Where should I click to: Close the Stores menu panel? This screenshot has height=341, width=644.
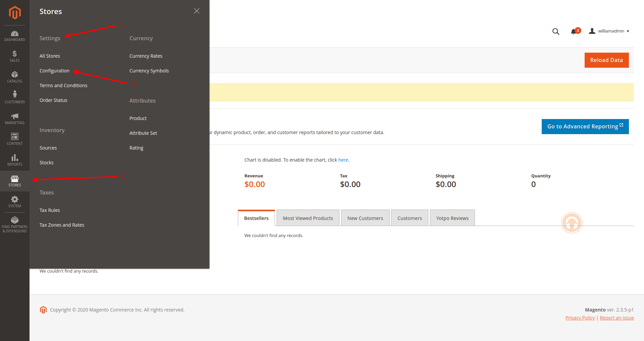point(196,11)
